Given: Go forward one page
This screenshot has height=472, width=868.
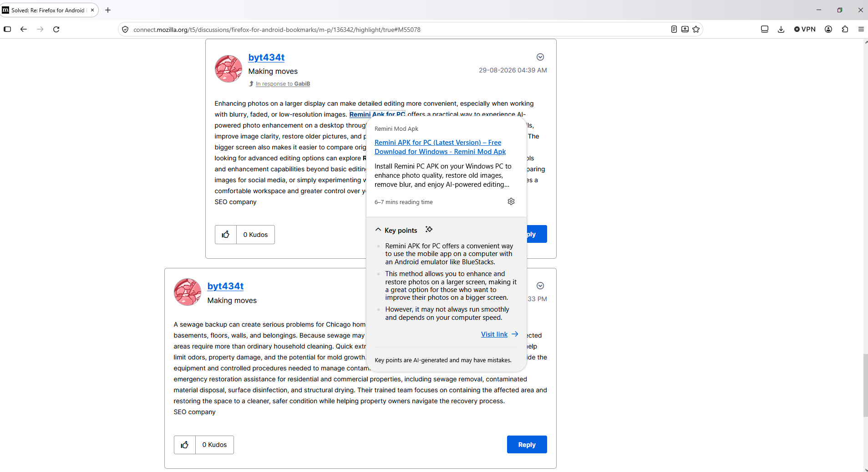Looking at the screenshot, I should [x=40, y=29].
